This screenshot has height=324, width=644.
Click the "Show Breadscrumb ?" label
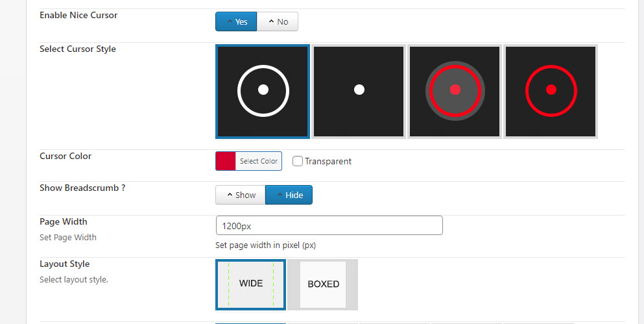(82, 188)
